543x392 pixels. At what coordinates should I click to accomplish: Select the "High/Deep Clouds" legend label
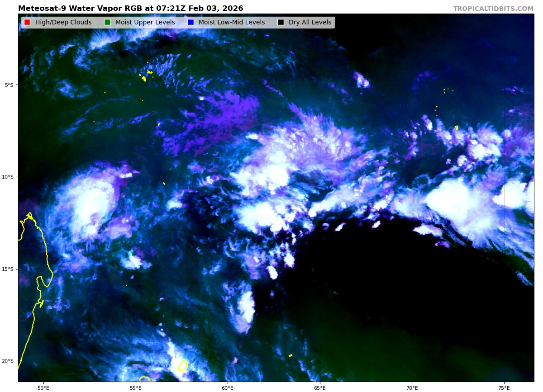[x=63, y=23]
